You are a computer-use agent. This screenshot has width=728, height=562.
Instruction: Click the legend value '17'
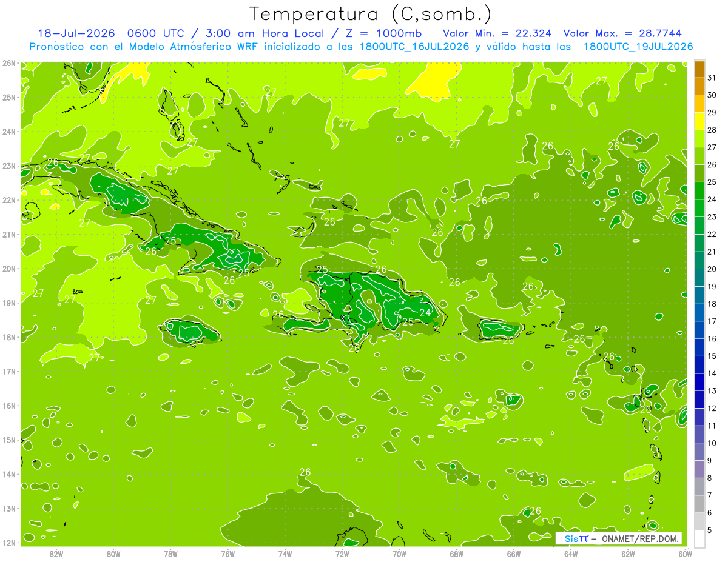pos(712,321)
